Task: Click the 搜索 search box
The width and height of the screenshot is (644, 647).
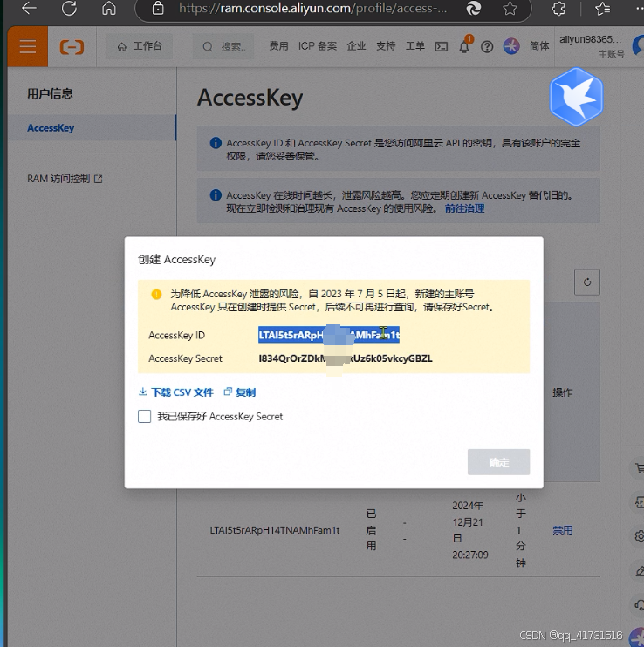Action: (223, 46)
